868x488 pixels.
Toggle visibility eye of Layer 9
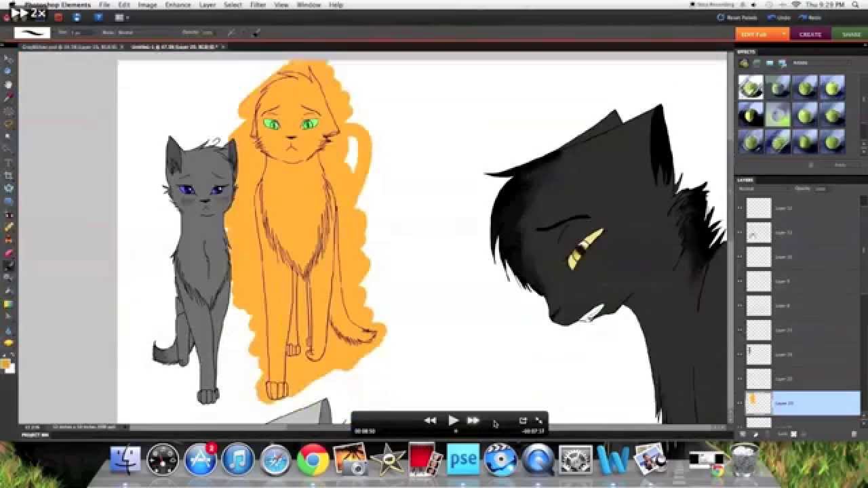coord(740,281)
